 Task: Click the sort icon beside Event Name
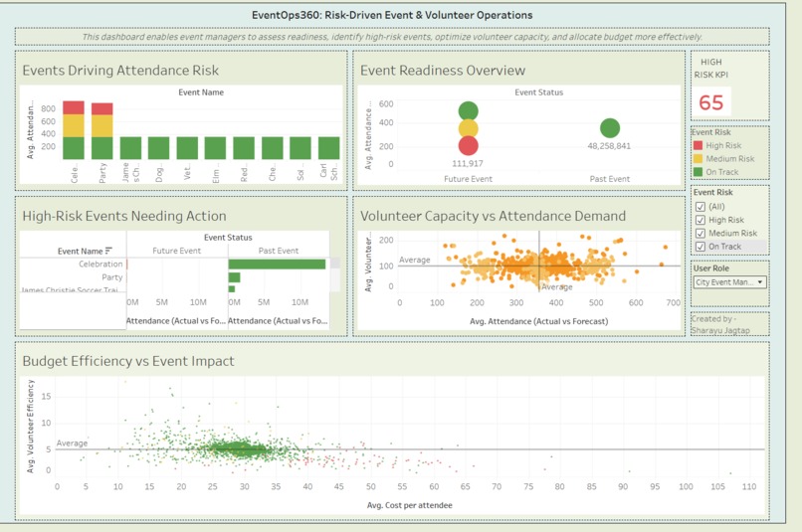point(107,251)
